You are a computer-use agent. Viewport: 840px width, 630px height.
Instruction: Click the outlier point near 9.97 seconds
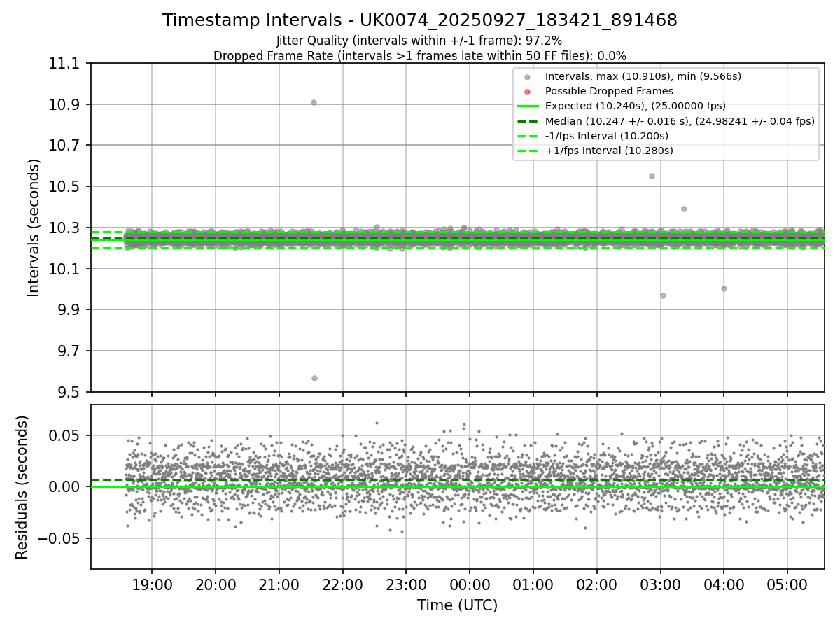[x=663, y=295]
